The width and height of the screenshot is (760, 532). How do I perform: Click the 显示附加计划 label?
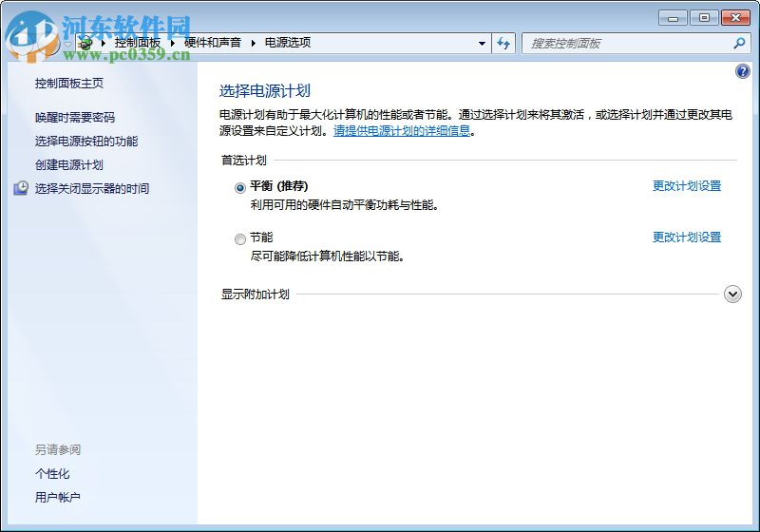(x=255, y=294)
